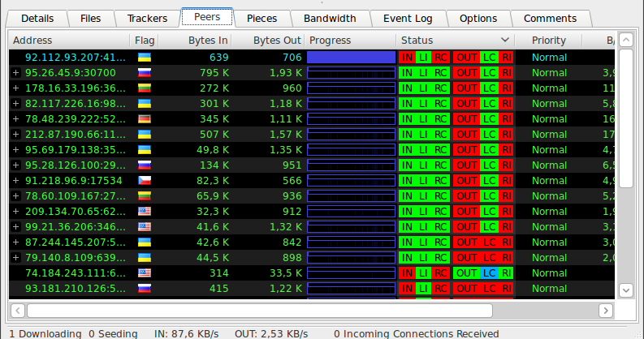Expand peer 91.218.96.9:17534 row

point(15,180)
